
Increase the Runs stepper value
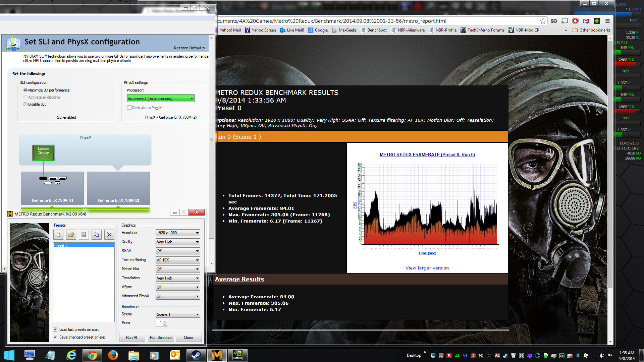click(x=165, y=321)
